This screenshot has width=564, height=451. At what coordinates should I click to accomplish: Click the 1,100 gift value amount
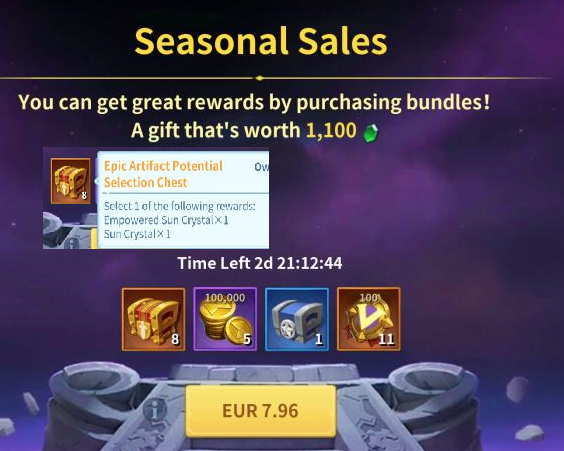[331, 130]
